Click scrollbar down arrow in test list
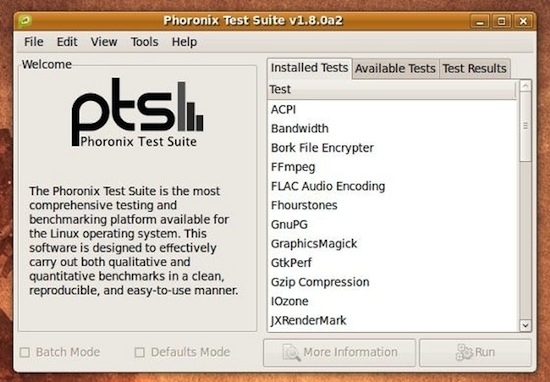The height and width of the screenshot is (382, 550). point(525,326)
